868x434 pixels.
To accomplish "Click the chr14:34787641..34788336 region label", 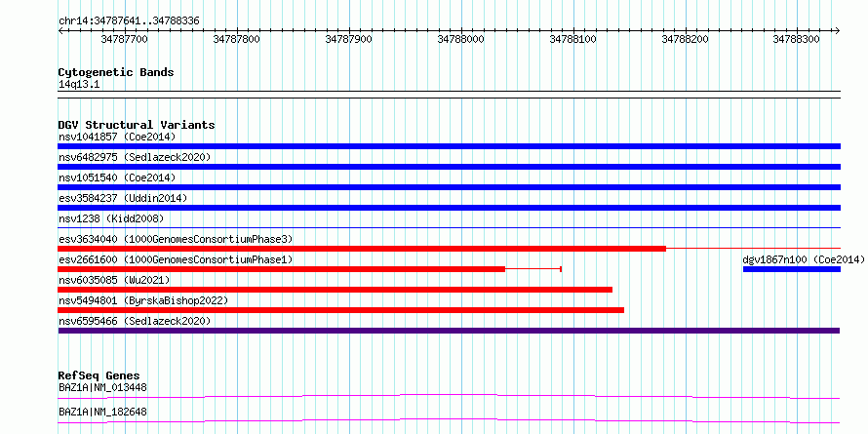I will [129, 21].
